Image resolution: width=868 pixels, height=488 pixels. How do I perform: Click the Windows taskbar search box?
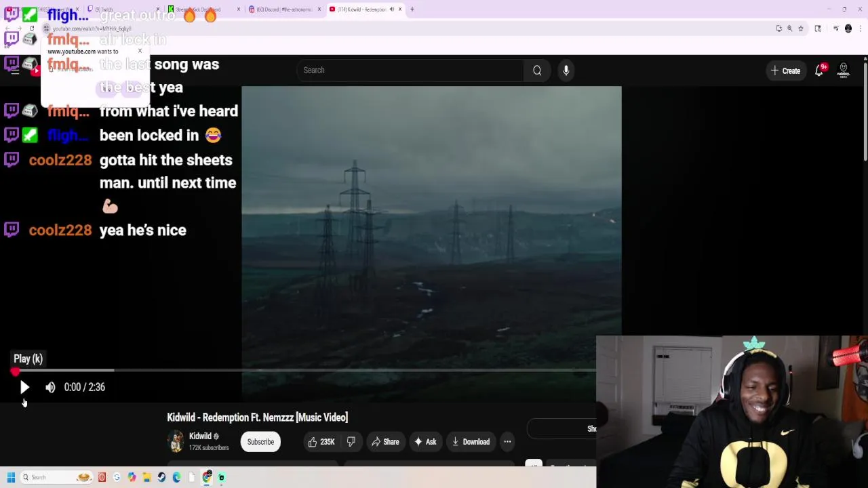(56, 477)
